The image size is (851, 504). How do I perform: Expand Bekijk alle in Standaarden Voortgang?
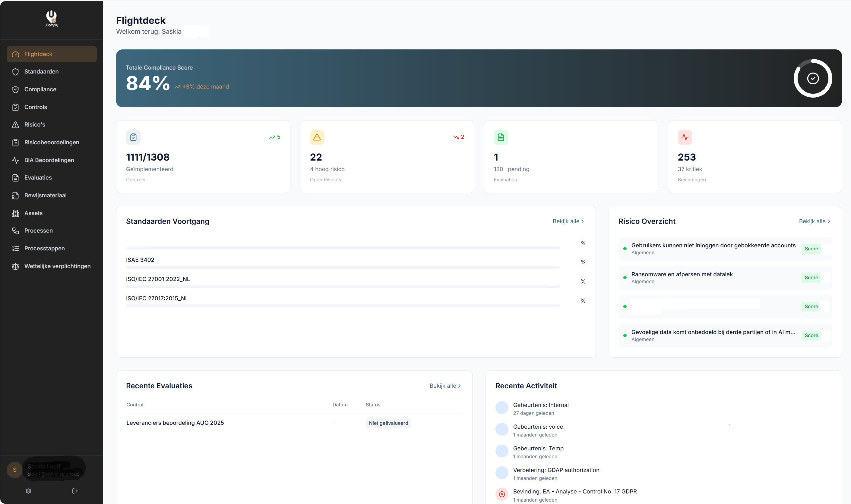568,221
